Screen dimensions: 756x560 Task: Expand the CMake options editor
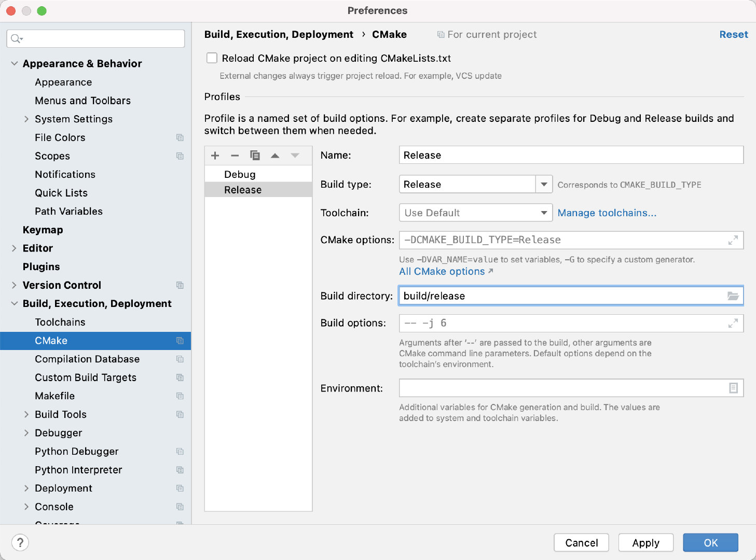pyautogui.click(x=733, y=240)
